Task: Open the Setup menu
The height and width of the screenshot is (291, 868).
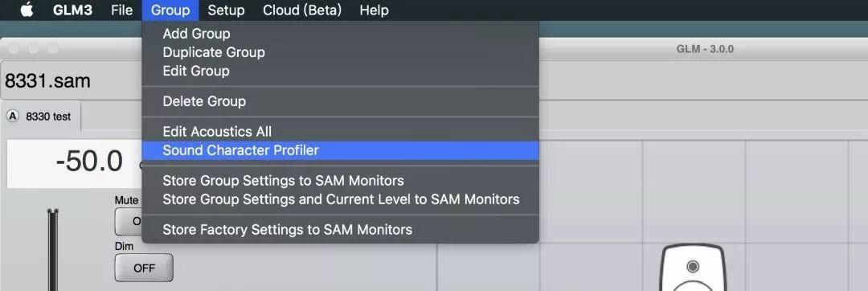Action: (x=226, y=10)
